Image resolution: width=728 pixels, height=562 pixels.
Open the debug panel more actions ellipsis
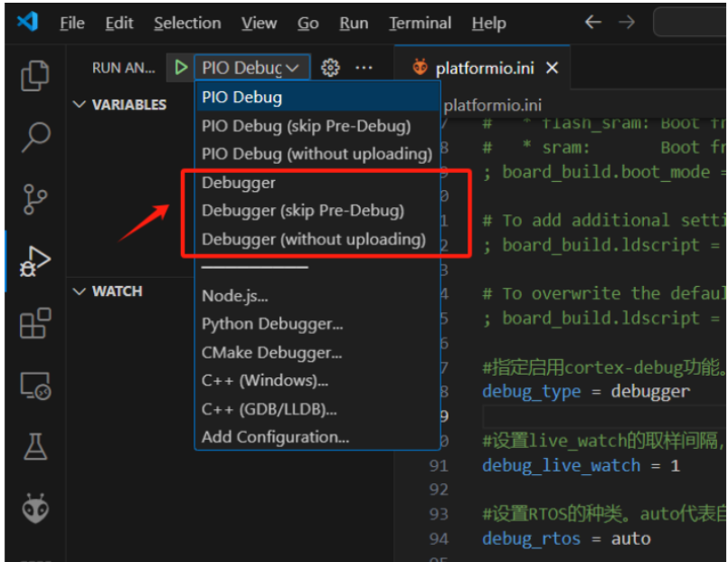tap(364, 68)
